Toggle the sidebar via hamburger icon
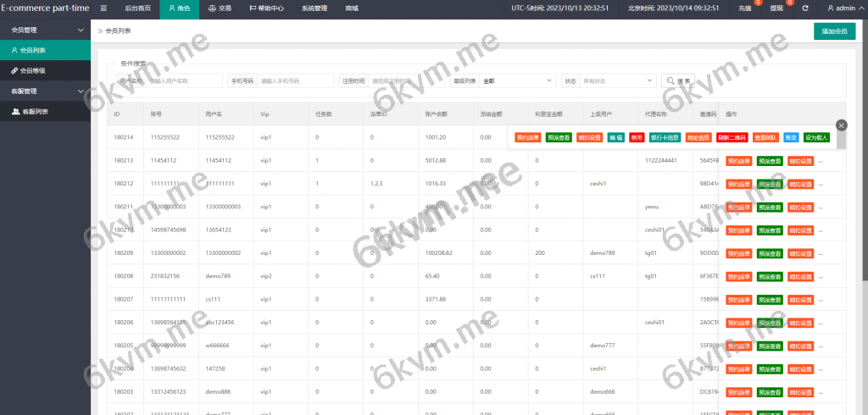Image resolution: width=868 pixels, height=415 pixels. (103, 8)
